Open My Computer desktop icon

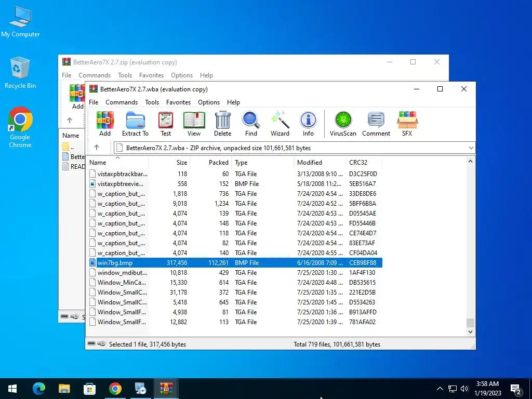pos(20,22)
